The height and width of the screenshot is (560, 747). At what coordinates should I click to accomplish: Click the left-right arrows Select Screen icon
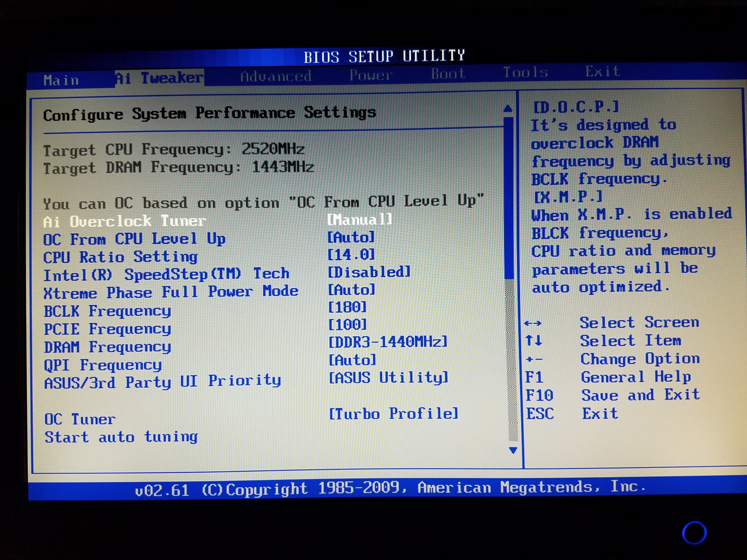pos(533,323)
